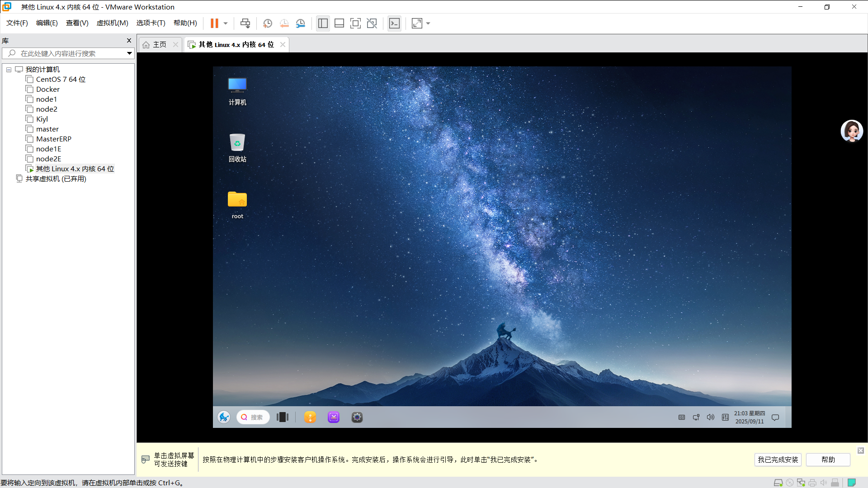Open the guest control center settings icon

click(x=357, y=417)
